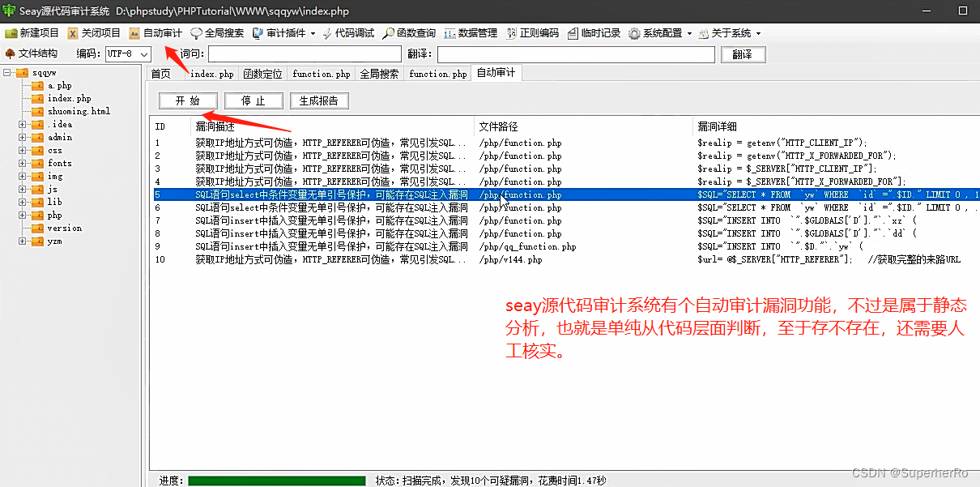Select result row ID 3
This screenshot has height=487, width=980.
(x=565, y=169)
